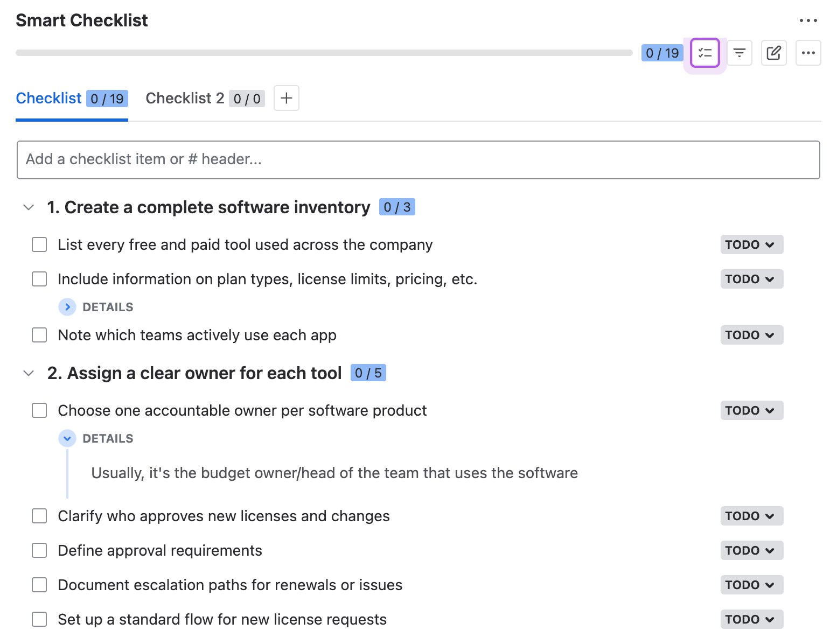The image size is (837, 644).
Task: Open the top-right Smart Checklist menu icon
Action: click(808, 20)
